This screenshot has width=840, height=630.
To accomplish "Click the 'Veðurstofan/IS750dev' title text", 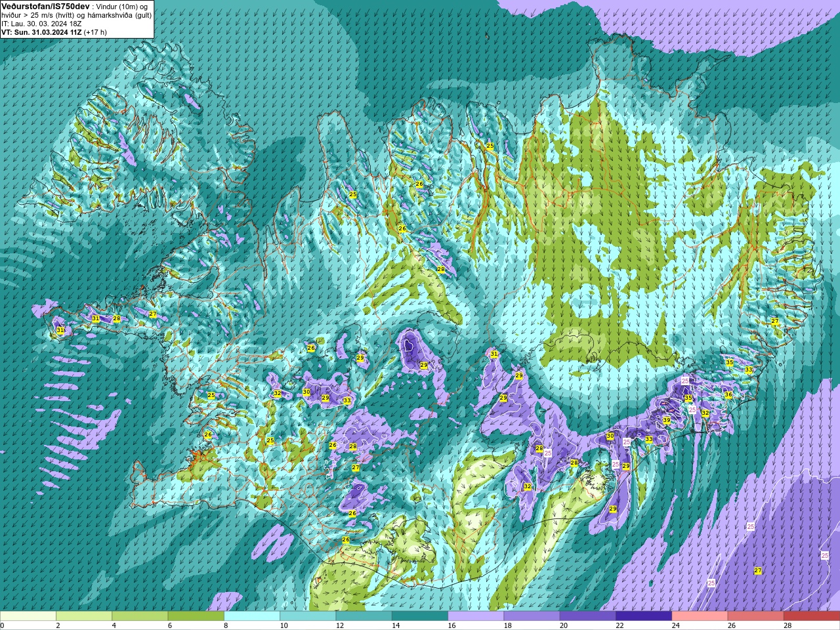I will 46,6.
